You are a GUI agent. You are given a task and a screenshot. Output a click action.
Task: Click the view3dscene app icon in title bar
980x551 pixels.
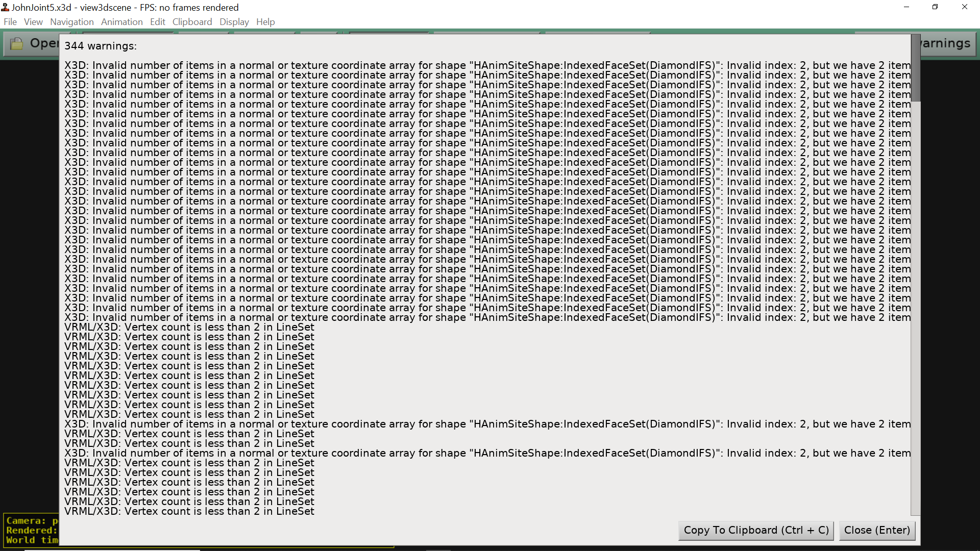[x=5, y=7]
